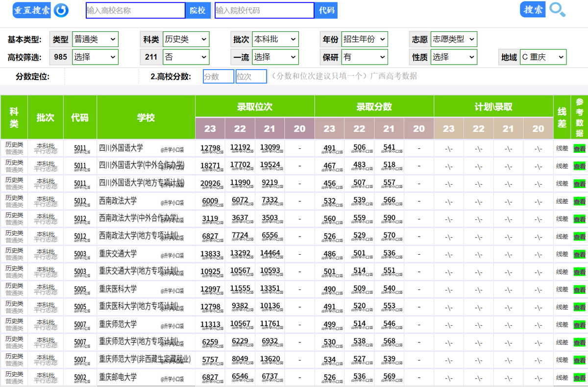Click the 院校 button next to school name input
The width and height of the screenshot is (588, 387).
[198, 10]
